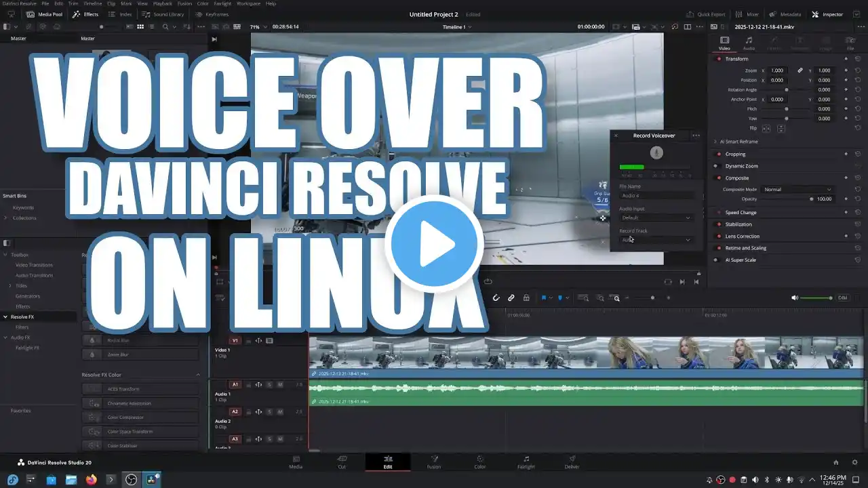Image resolution: width=868 pixels, height=488 pixels.
Task: Open the viewer zoom 71% dropdown
Action: pos(258,26)
